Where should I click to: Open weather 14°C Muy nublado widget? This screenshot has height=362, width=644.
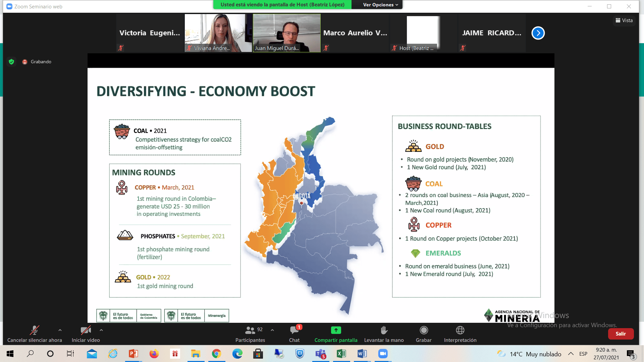[529, 354]
